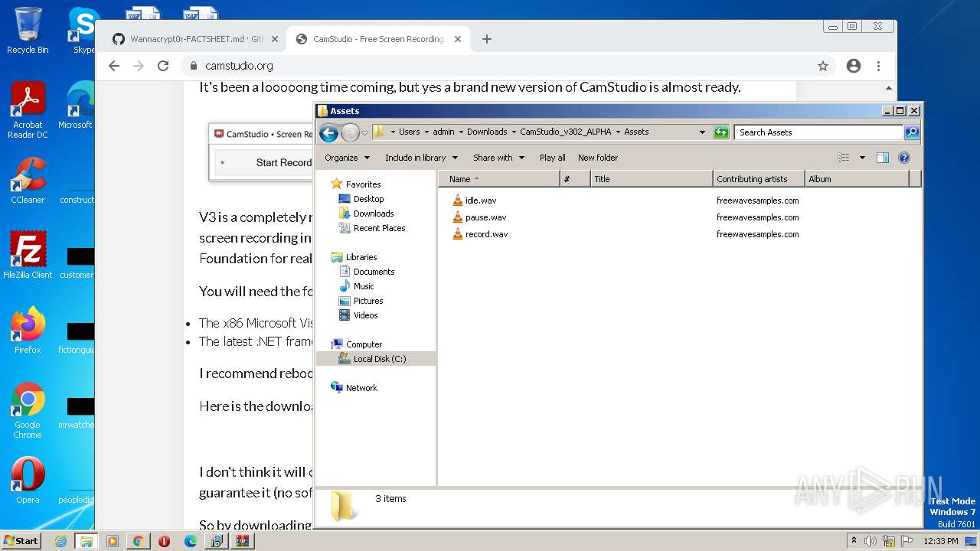Open Windows Media Player from taskbar
Screen dimensions: 980x551
113,541
